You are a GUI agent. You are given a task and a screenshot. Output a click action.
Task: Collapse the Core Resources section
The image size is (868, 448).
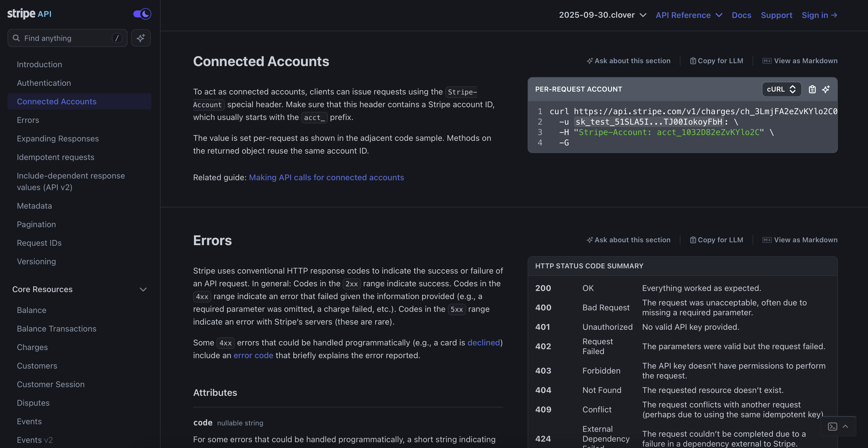pos(143,289)
